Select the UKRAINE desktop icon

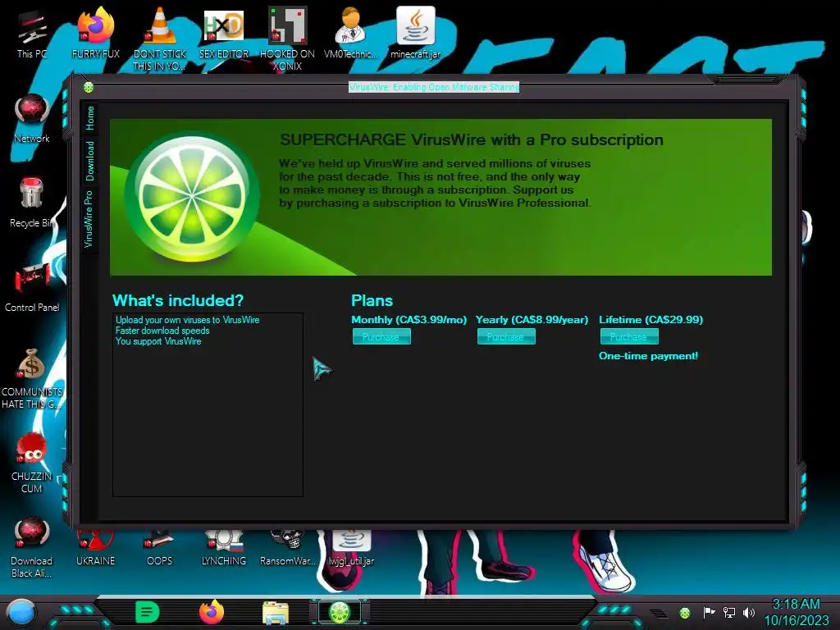(95, 549)
